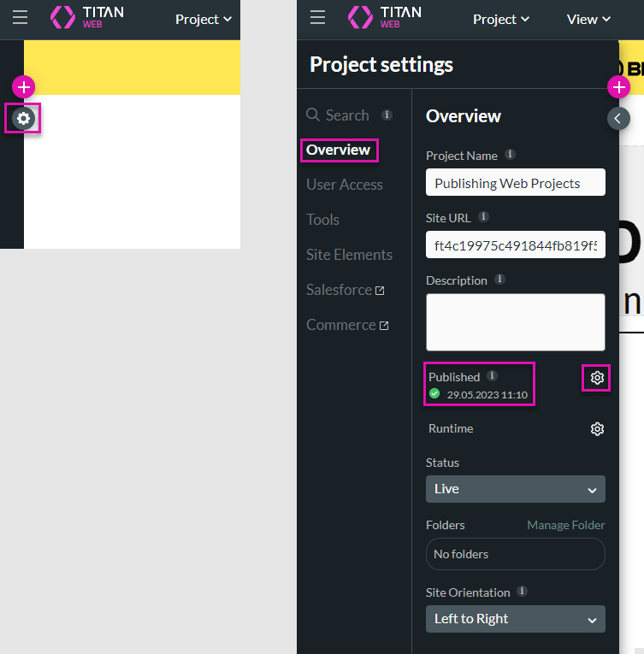Click Manage Folder link
The image size is (644, 654).
pyautogui.click(x=566, y=525)
